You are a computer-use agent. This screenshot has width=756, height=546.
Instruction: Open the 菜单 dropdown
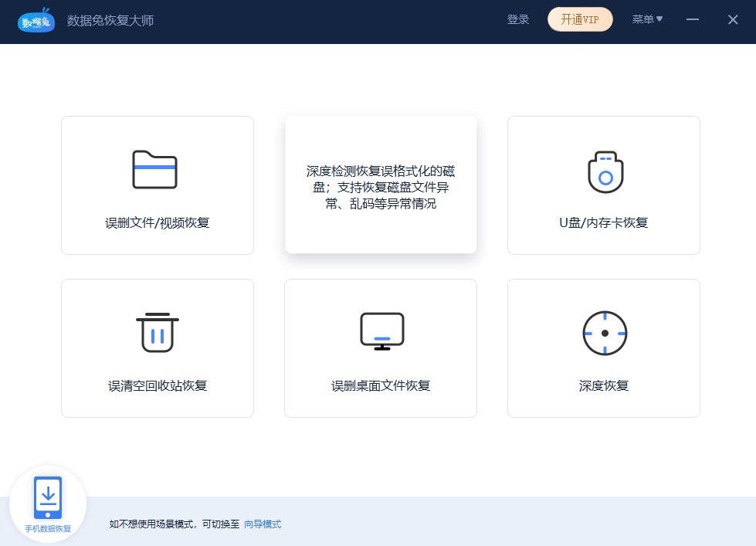647,19
